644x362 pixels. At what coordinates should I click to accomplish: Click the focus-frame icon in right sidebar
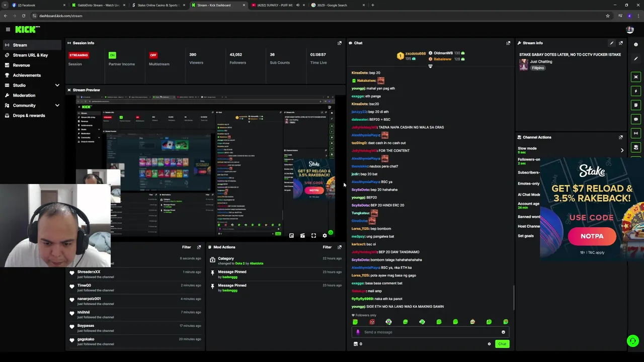(x=636, y=77)
